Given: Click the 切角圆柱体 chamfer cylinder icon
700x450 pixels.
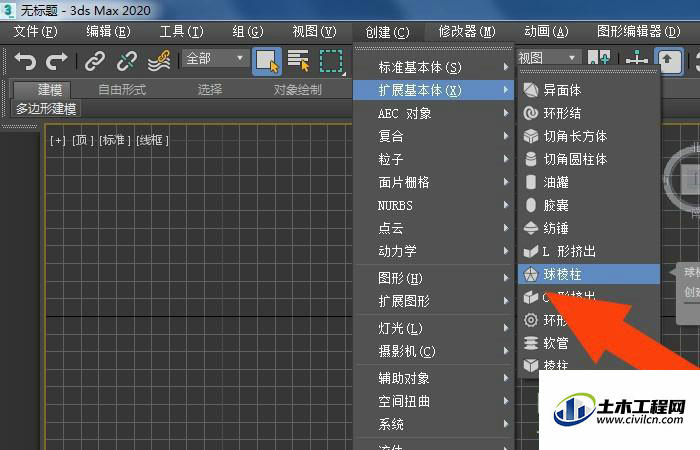Looking at the screenshot, I should click(x=530, y=159).
